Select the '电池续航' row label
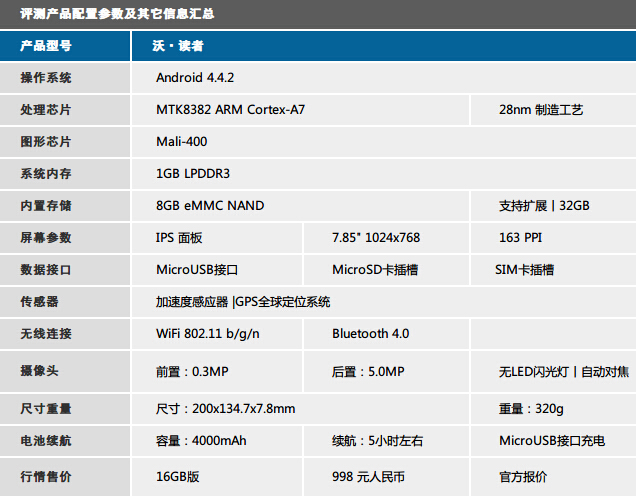This screenshot has height=499, width=636. pyautogui.click(x=46, y=441)
